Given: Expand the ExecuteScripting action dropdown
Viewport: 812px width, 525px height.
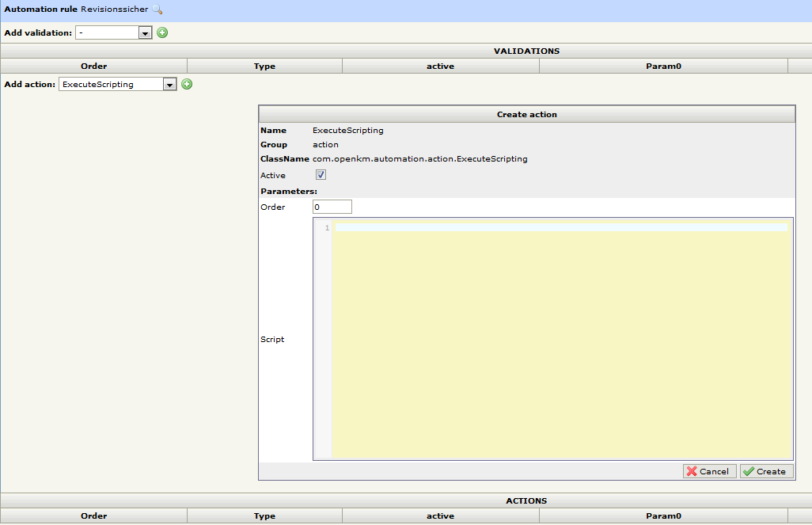Looking at the screenshot, I should tap(169, 84).
